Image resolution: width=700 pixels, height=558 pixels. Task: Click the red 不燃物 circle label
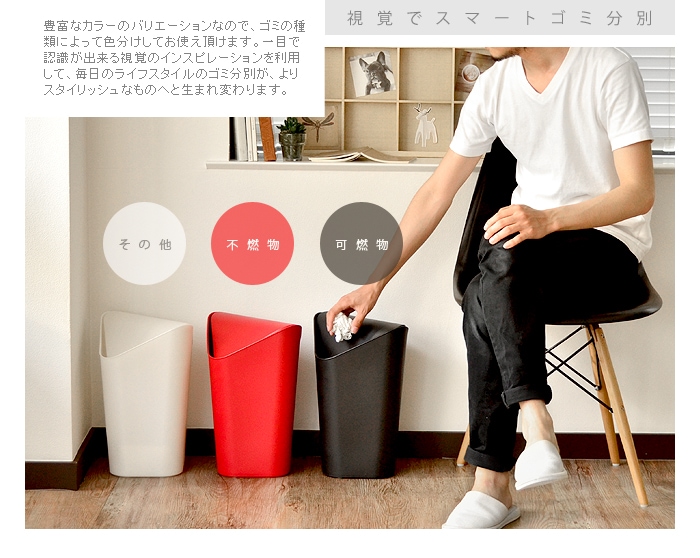click(x=252, y=243)
